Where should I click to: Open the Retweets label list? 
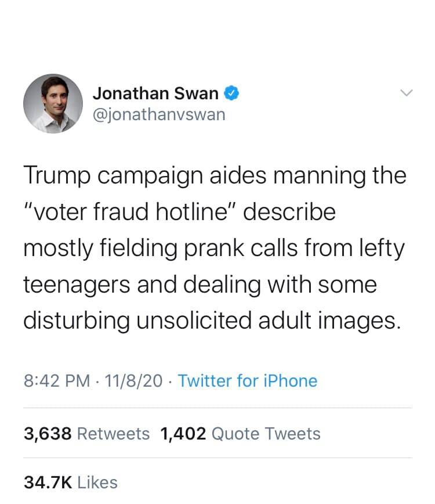click(113, 433)
